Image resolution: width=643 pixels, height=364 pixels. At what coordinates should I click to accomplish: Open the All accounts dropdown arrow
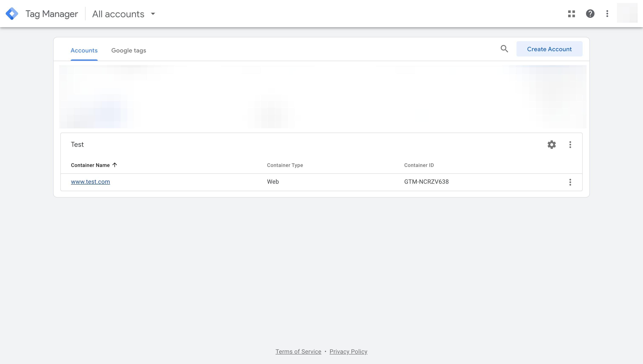(153, 14)
